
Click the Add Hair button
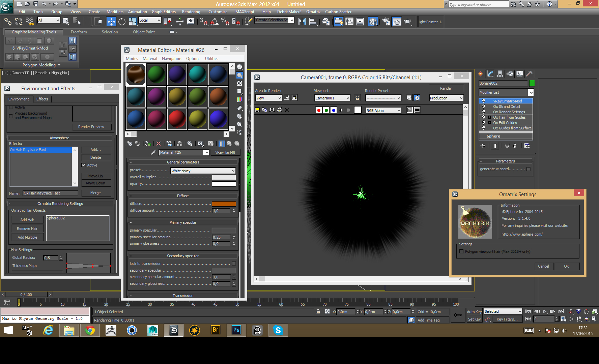pyautogui.click(x=27, y=220)
